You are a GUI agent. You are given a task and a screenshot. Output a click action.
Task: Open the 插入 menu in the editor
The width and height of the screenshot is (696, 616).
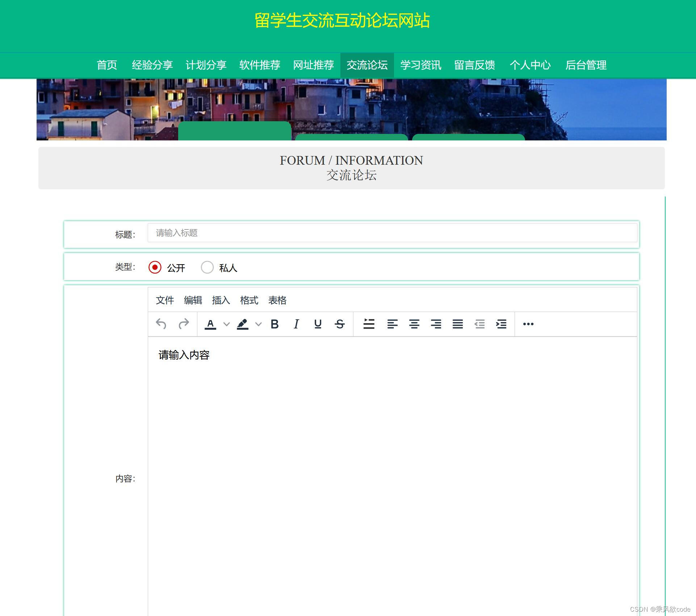[x=221, y=300]
